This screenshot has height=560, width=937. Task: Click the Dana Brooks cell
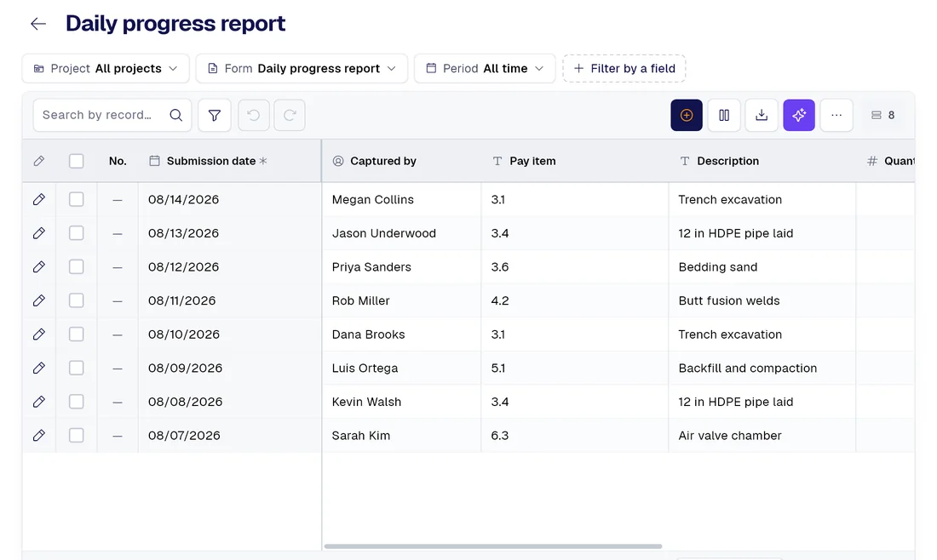tap(401, 334)
